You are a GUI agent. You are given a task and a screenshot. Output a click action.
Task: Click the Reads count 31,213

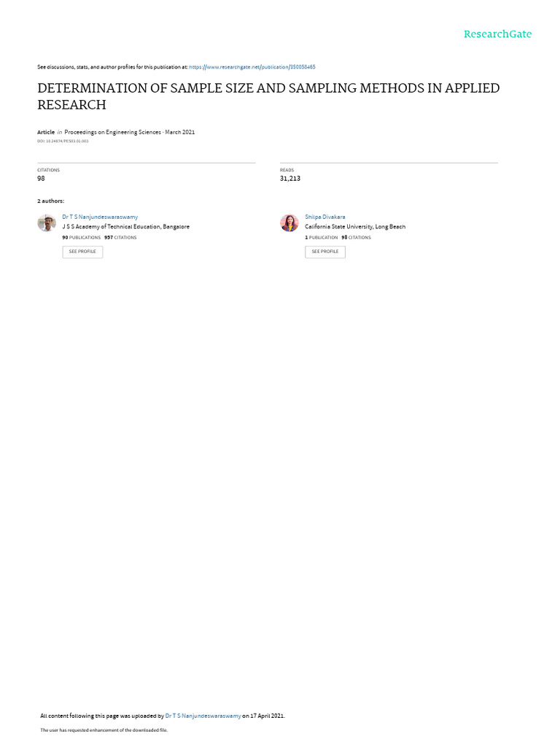click(290, 178)
